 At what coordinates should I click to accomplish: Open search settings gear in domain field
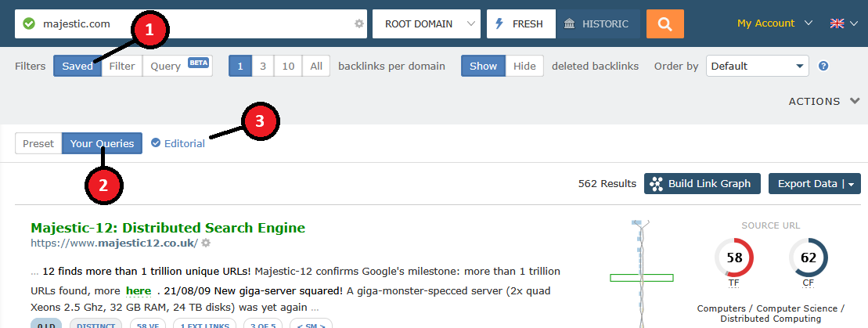(x=359, y=24)
